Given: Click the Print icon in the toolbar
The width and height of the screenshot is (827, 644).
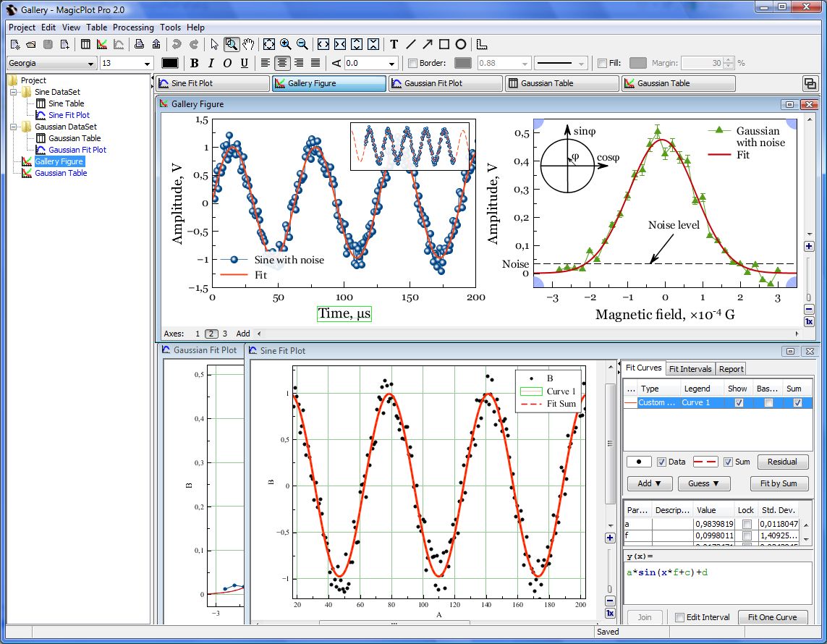Looking at the screenshot, I should 137,44.
